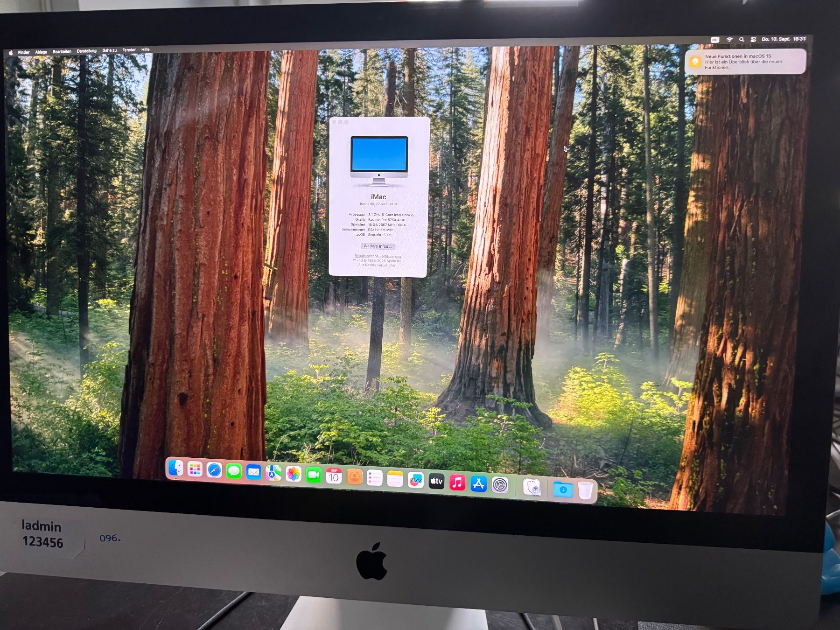Open the App Store from the Dock
The height and width of the screenshot is (630, 840).
(x=478, y=484)
